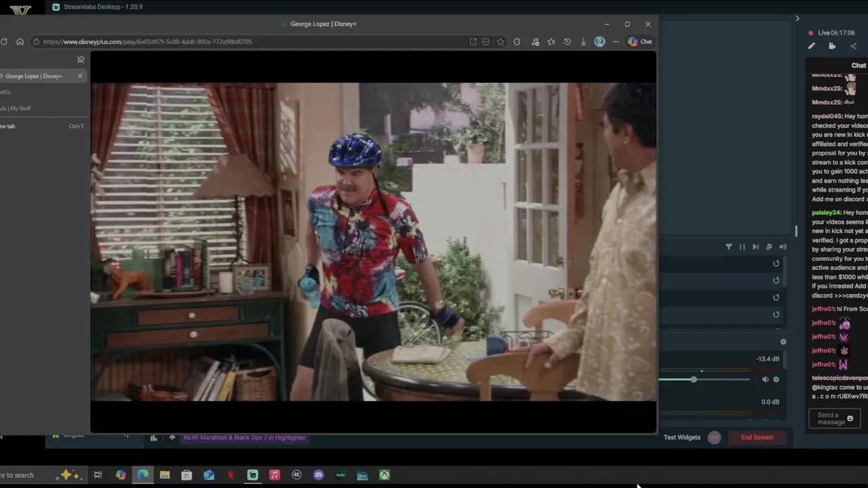Collapse the Streamlabs chat panel chevron
The height and width of the screenshot is (488, 868).
pyautogui.click(x=797, y=18)
